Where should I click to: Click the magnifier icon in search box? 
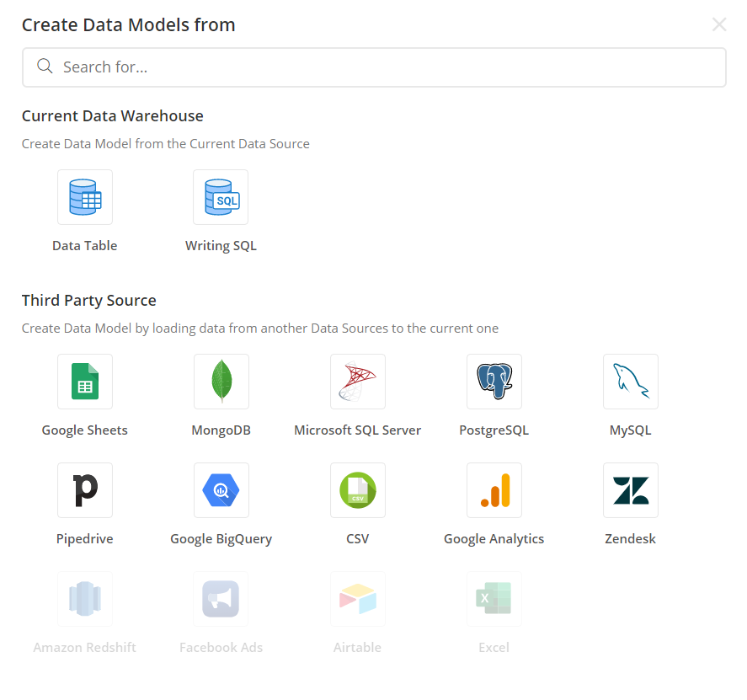pyautogui.click(x=45, y=67)
